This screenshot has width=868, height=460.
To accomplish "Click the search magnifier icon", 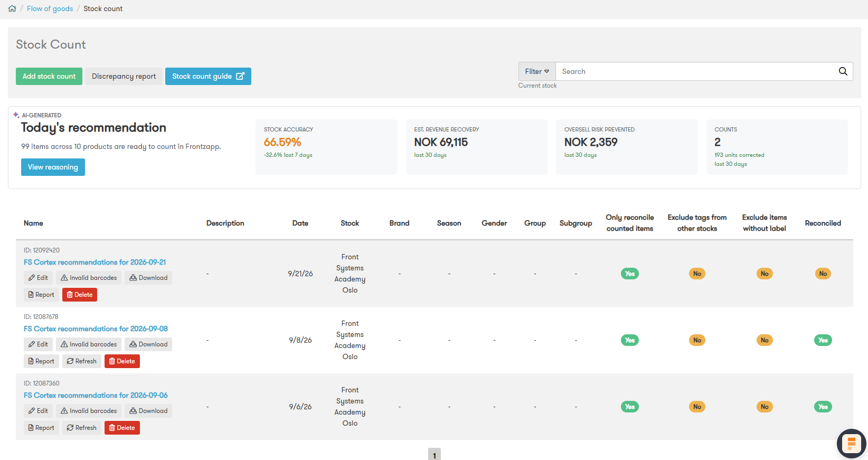I will tap(843, 71).
